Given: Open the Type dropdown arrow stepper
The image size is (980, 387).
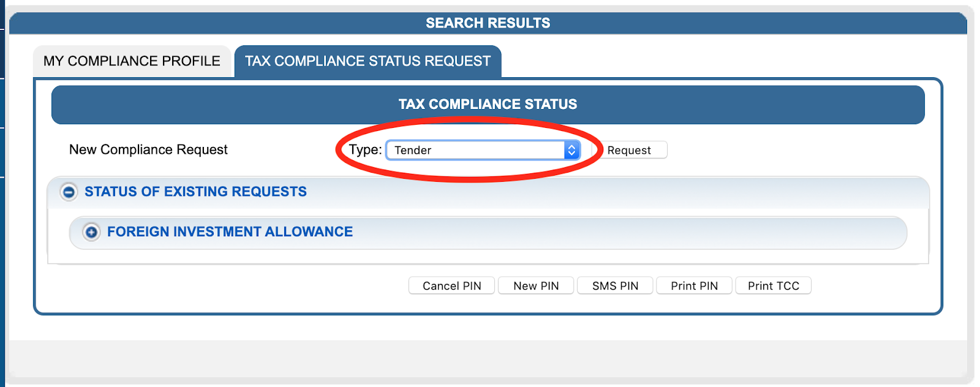Looking at the screenshot, I should (571, 150).
